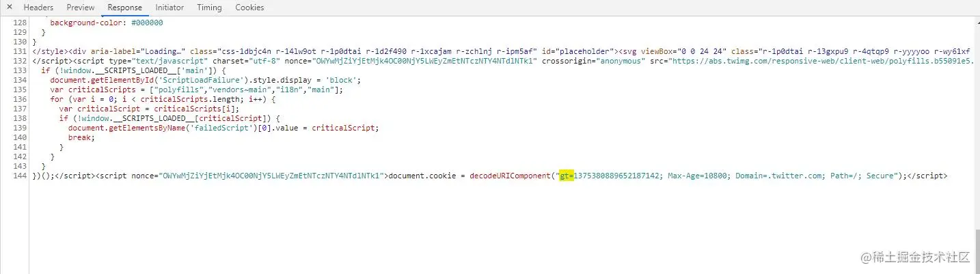The width and height of the screenshot is (980, 274).
Task: Click 'var criticalScript = criticalScripts[i]' line
Action: pos(150,109)
